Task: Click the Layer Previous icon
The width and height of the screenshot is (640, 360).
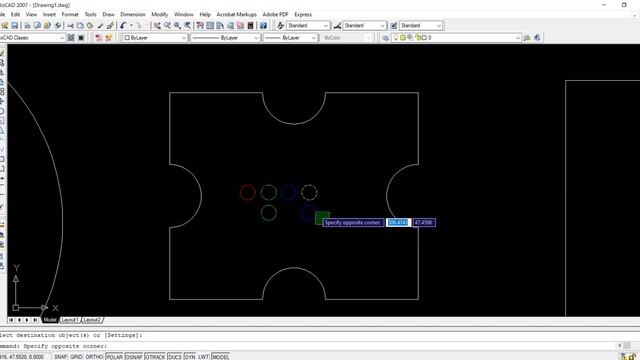Action: 537,38
